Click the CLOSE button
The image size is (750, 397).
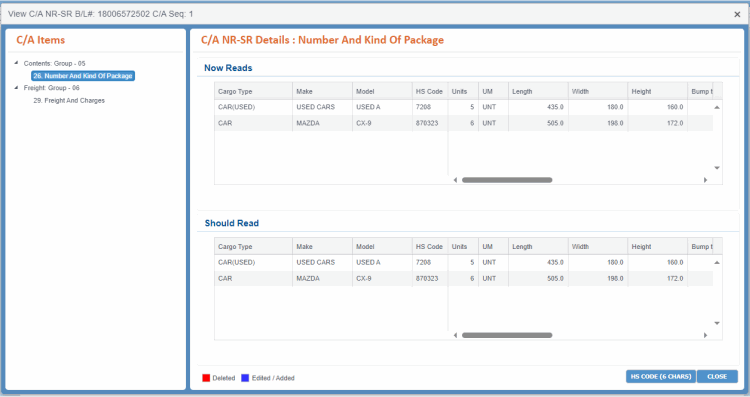[x=717, y=376]
